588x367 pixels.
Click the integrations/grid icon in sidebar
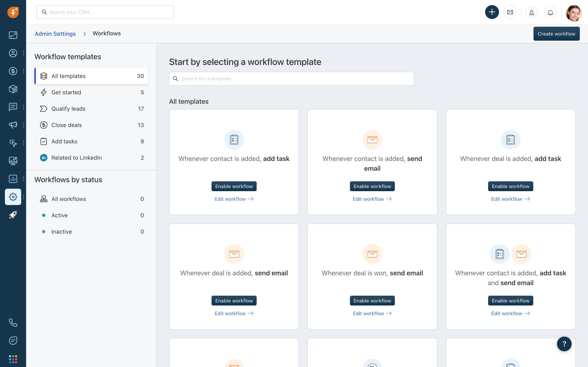coord(13,359)
